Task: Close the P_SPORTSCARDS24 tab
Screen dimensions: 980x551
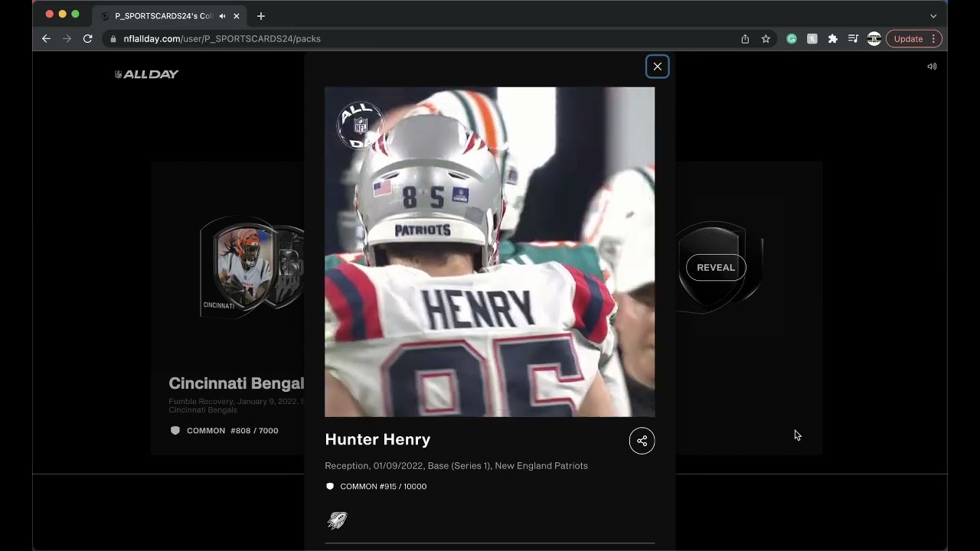Action: pyautogui.click(x=237, y=16)
